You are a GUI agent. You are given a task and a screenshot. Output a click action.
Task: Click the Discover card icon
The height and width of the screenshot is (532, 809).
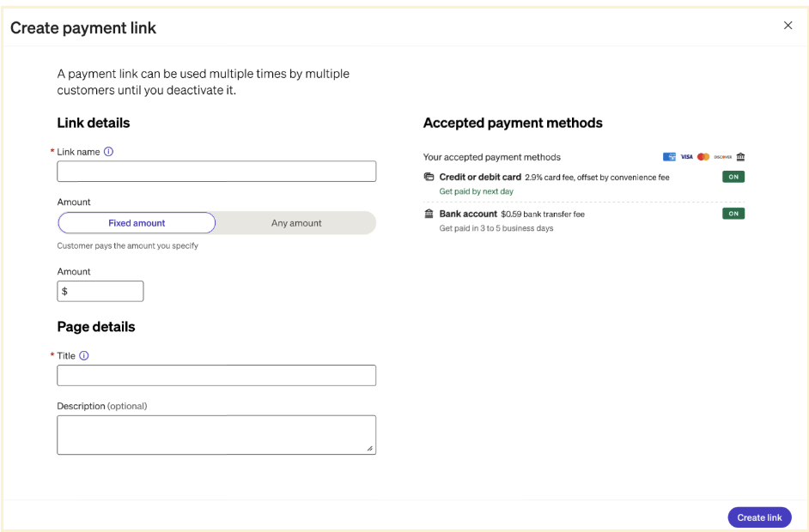click(723, 157)
